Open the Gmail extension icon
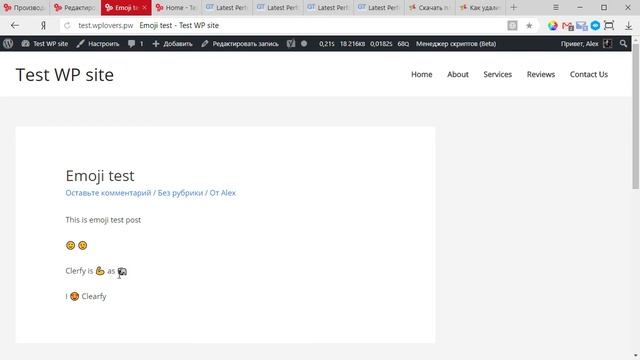The image size is (640, 360). pyautogui.click(x=567, y=26)
